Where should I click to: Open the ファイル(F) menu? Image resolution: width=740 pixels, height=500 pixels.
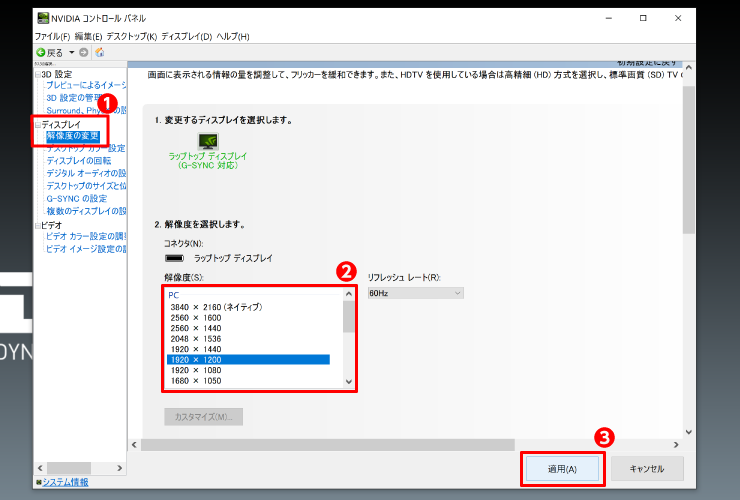click(x=52, y=36)
